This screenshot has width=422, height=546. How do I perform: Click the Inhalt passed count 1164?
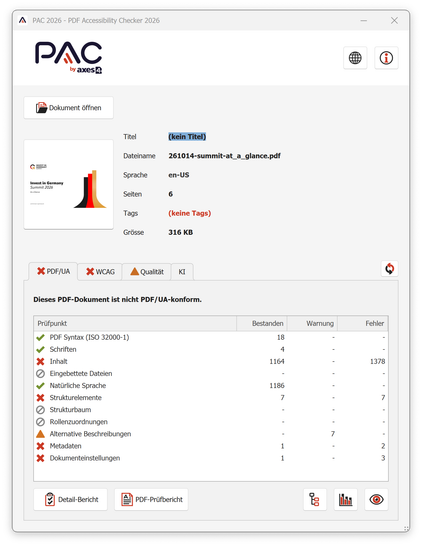coord(277,361)
